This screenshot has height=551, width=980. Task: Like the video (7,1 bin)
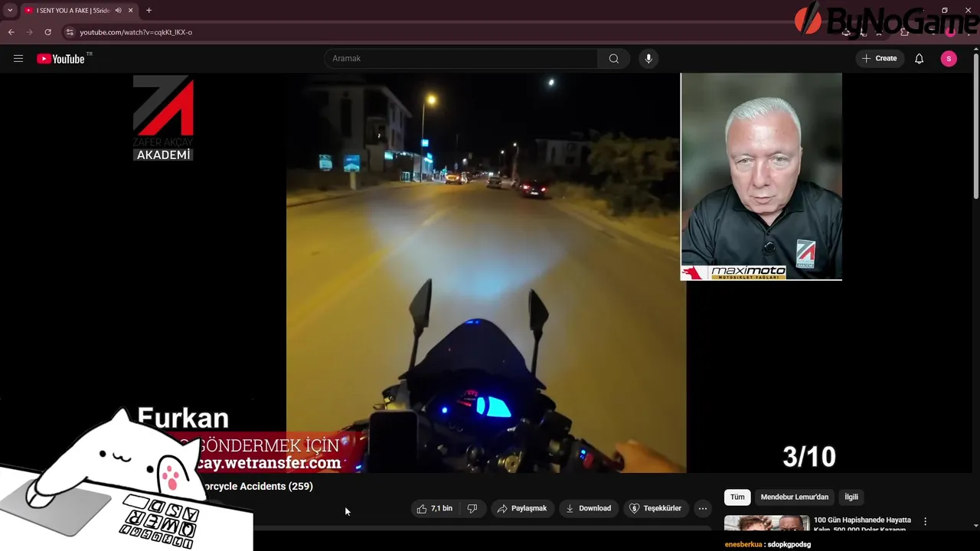coord(434,508)
